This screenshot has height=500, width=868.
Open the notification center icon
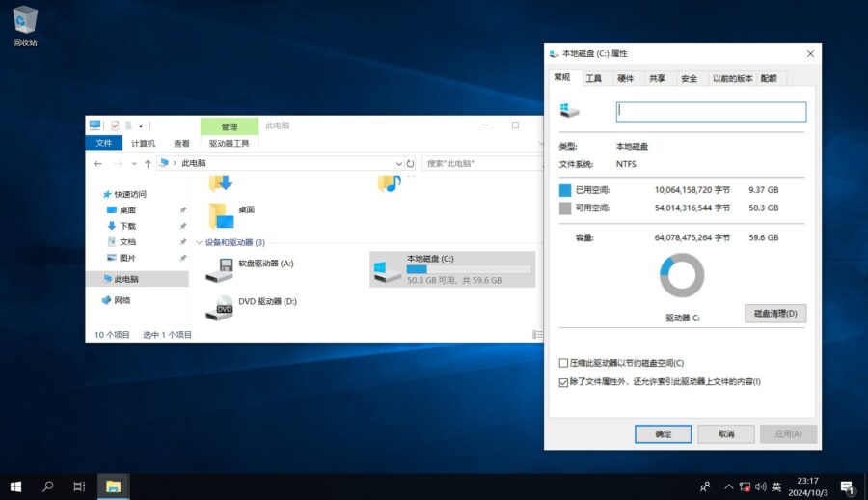(x=847, y=487)
